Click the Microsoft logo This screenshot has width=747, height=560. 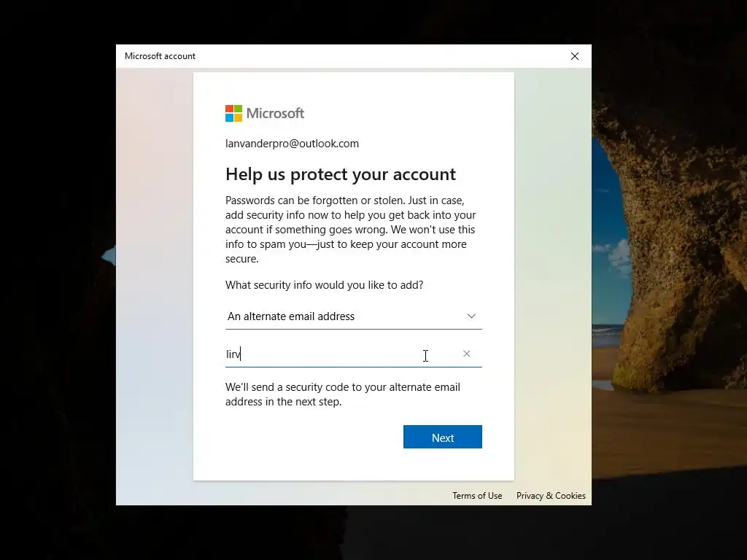click(264, 113)
